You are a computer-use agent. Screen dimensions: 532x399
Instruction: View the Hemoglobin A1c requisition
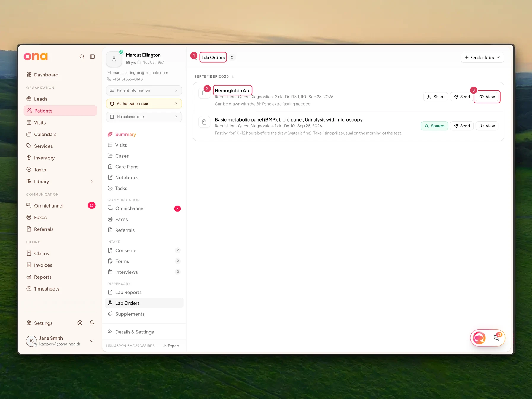(487, 97)
